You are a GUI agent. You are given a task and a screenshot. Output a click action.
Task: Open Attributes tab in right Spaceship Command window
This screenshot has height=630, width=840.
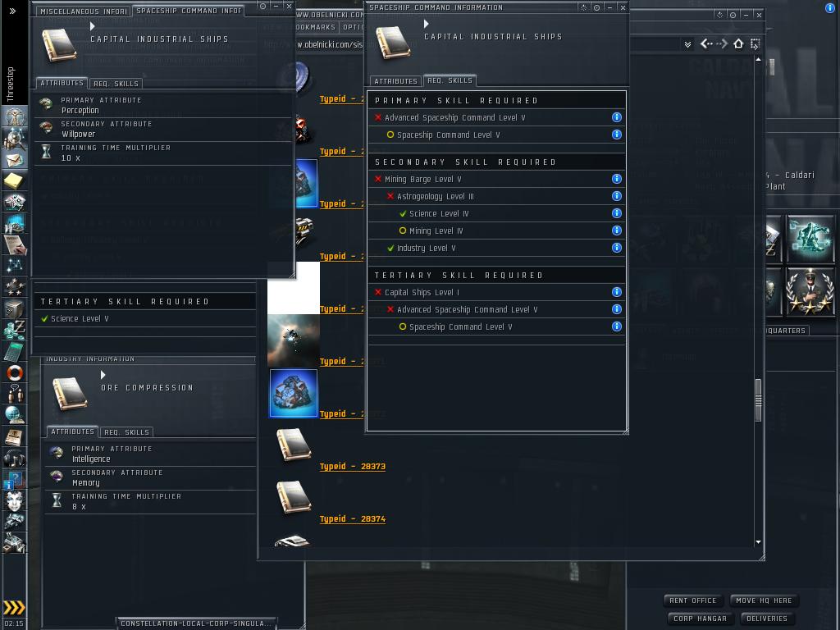(395, 81)
